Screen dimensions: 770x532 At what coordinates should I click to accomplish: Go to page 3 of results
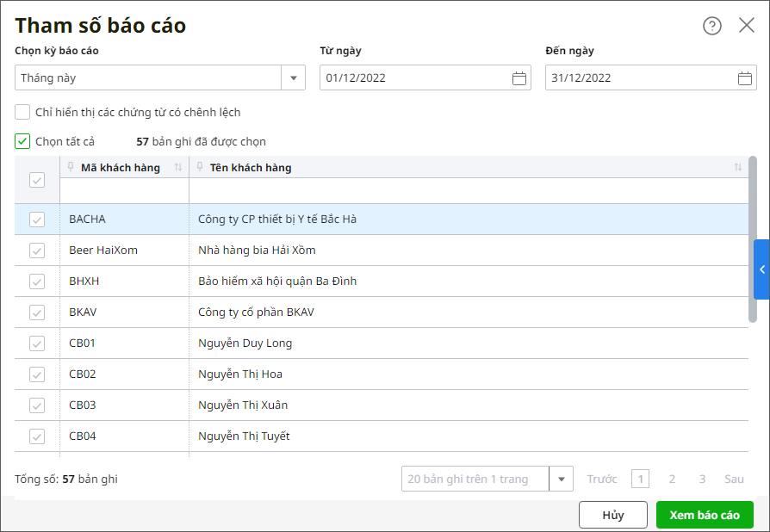(x=702, y=479)
